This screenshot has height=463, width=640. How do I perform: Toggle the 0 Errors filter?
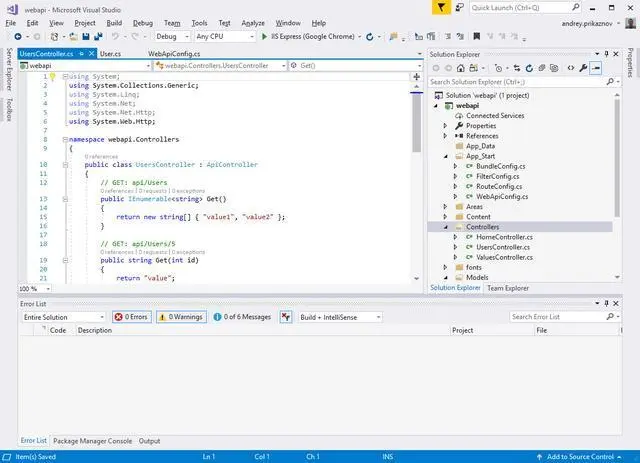[x=131, y=317]
